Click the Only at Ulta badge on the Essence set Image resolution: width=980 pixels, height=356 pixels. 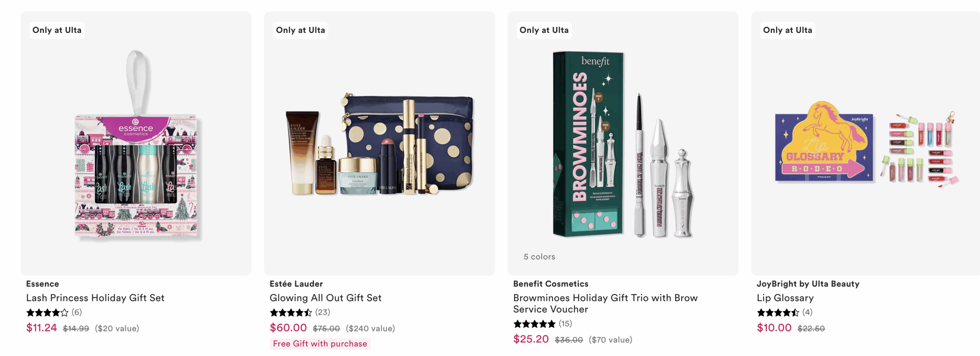coord(57,30)
